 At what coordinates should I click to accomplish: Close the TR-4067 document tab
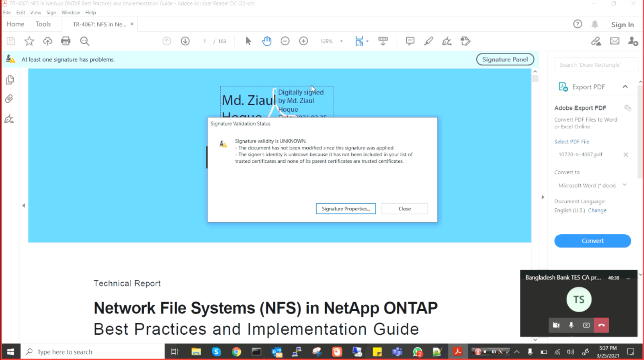coord(132,24)
